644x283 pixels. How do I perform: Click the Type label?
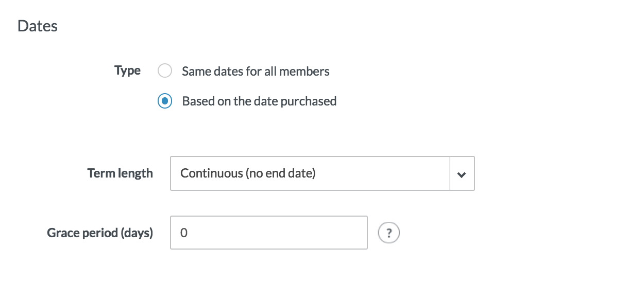pos(127,70)
